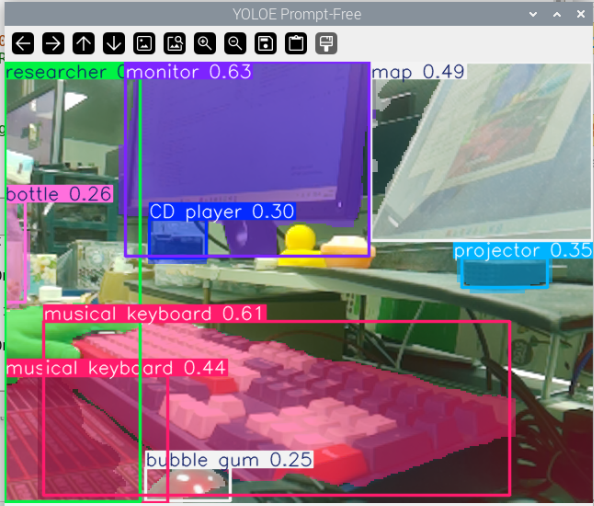Open the display properties brush icon
This screenshot has width=594, height=506.
[x=326, y=43]
